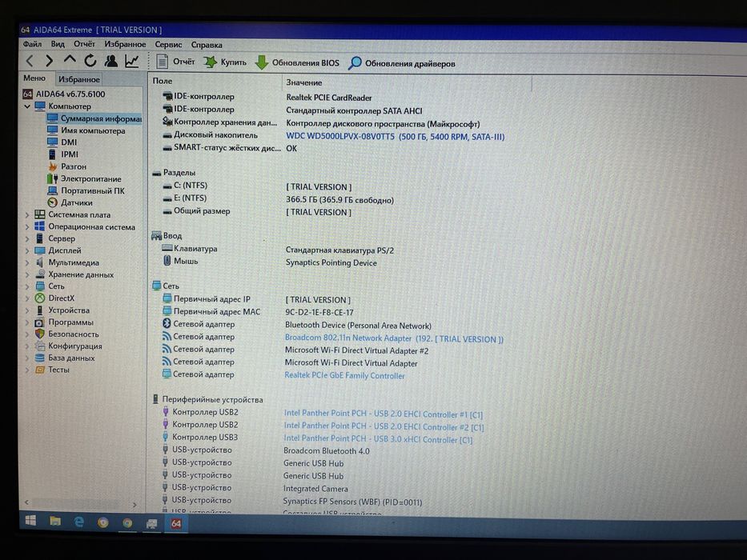Select Портативный ПК tree item
The height and width of the screenshot is (560, 747).
(86, 190)
